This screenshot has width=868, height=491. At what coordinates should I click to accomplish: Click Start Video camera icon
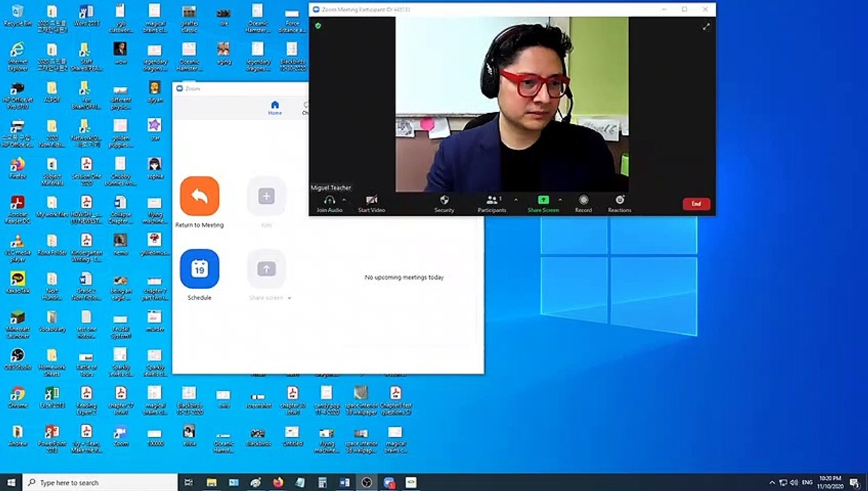(x=371, y=200)
